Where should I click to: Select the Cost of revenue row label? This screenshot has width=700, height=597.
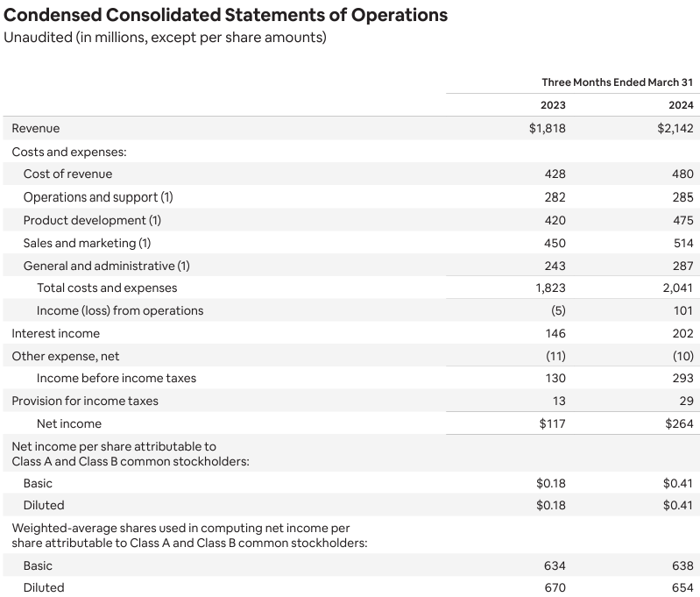(67, 174)
